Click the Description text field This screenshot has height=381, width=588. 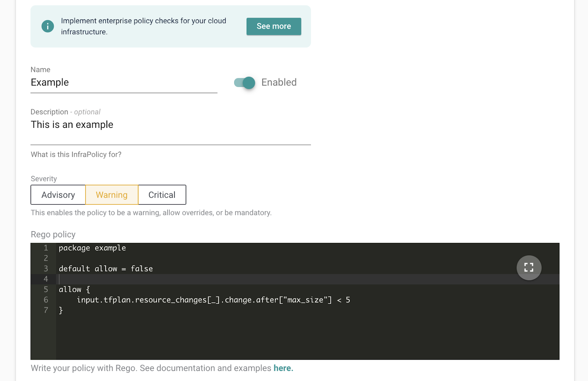tap(171, 125)
